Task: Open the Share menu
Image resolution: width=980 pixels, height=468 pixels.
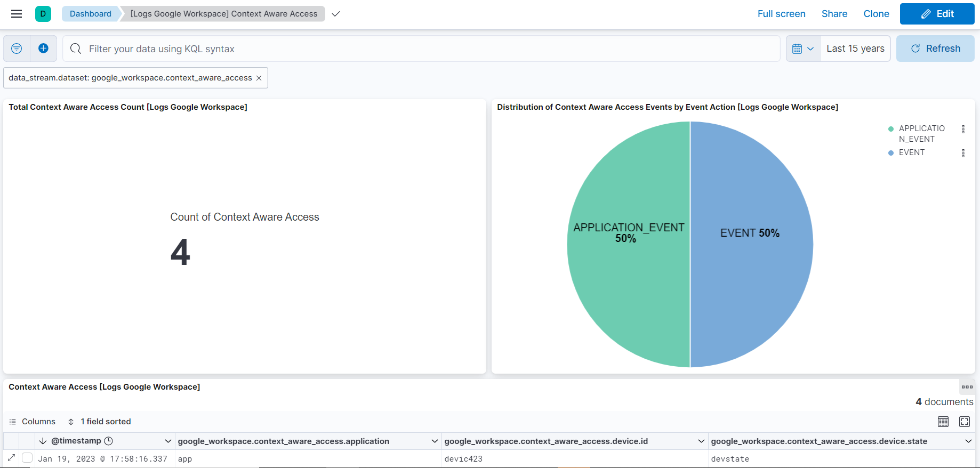Action: pyautogui.click(x=834, y=14)
